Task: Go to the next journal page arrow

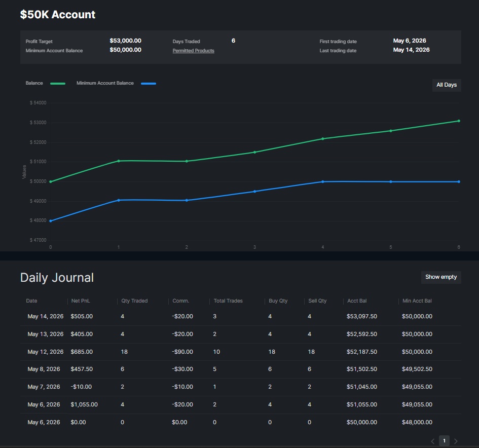Action: coord(456,441)
